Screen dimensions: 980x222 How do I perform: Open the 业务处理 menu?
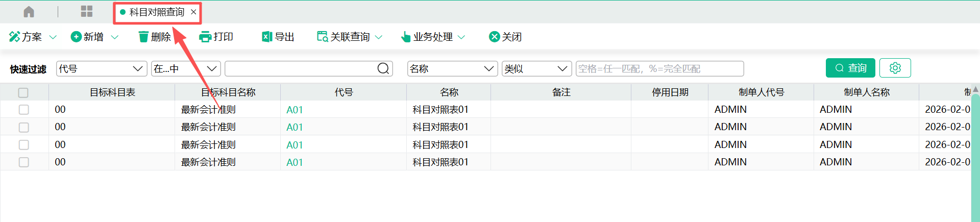[x=432, y=37]
